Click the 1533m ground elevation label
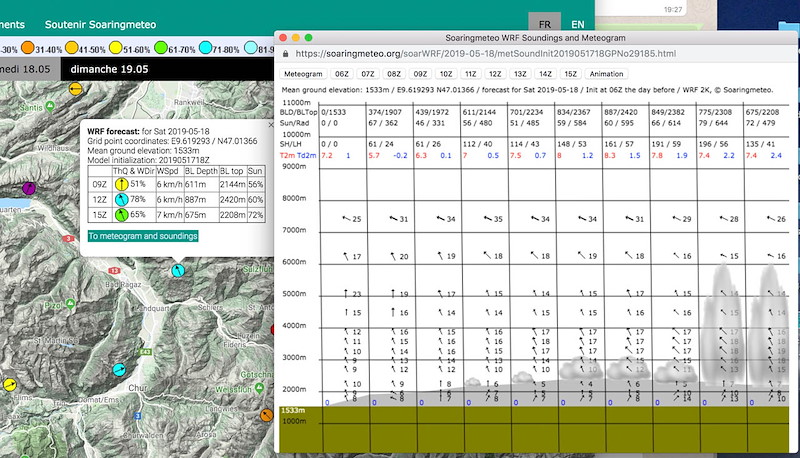This screenshot has height=458, width=800. (293, 410)
